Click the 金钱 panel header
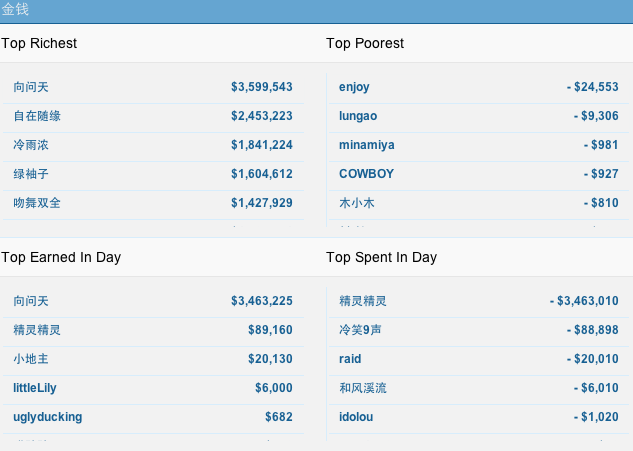 (x=15, y=10)
